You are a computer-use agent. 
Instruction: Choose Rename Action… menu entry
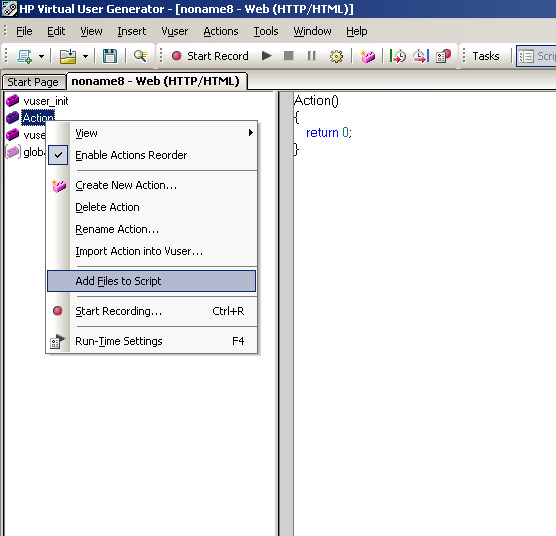coord(152,229)
